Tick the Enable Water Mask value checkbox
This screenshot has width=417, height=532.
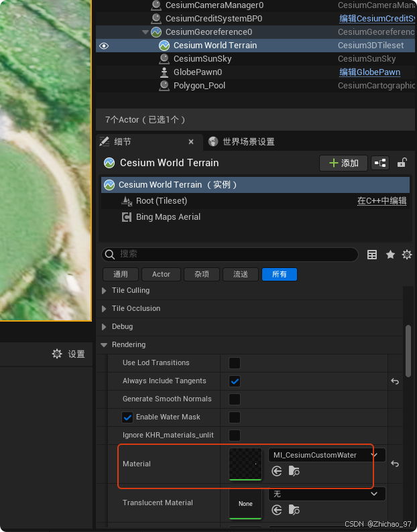(x=235, y=417)
